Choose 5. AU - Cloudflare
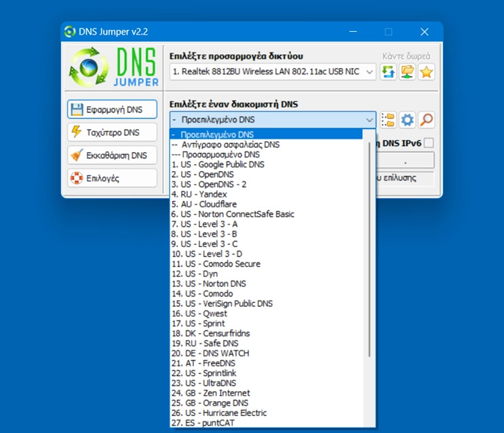Screen dimensions: 504x433 tap(266, 204)
